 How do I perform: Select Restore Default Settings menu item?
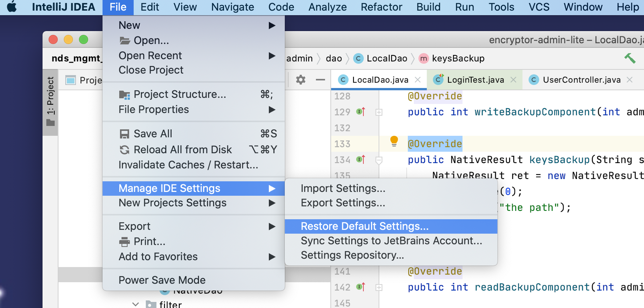365,226
